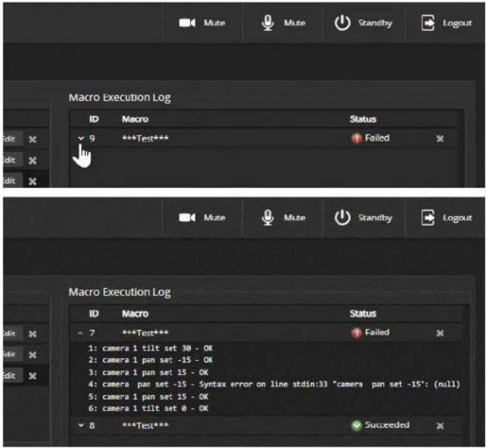Click red Failed icon of entry 7
This screenshot has width=487, height=448.
pyautogui.click(x=356, y=333)
